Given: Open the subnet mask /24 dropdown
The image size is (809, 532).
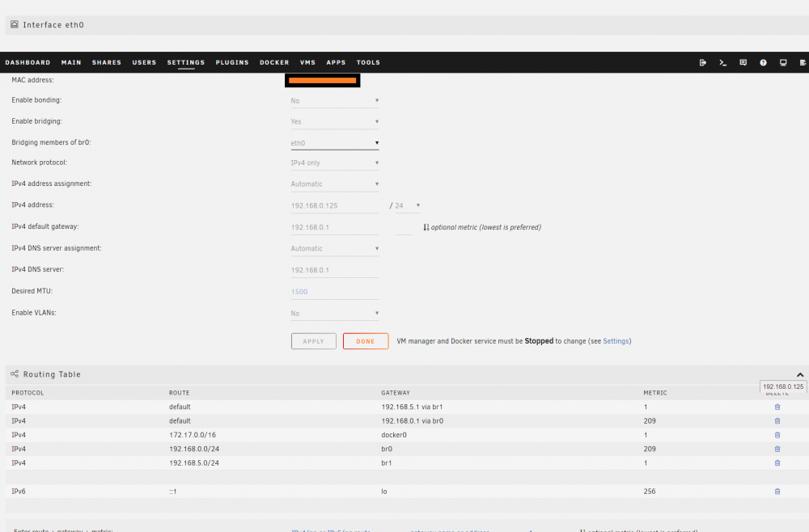Looking at the screenshot, I should click(x=408, y=205).
